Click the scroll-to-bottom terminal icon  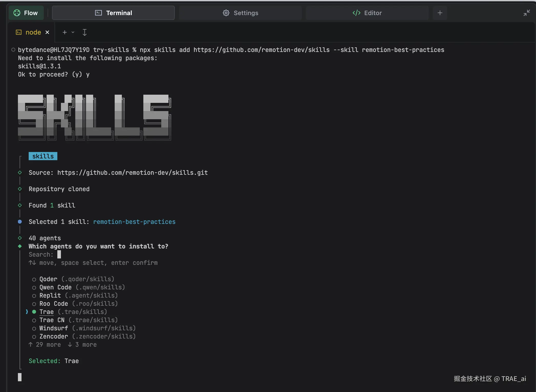pyautogui.click(x=84, y=32)
